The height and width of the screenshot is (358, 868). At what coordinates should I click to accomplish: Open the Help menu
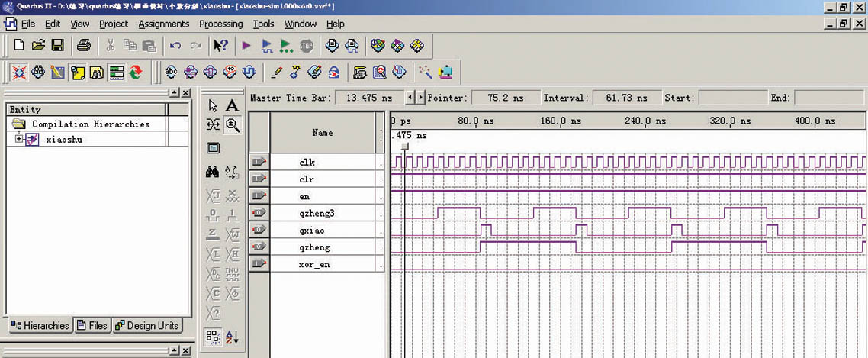pyautogui.click(x=336, y=24)
